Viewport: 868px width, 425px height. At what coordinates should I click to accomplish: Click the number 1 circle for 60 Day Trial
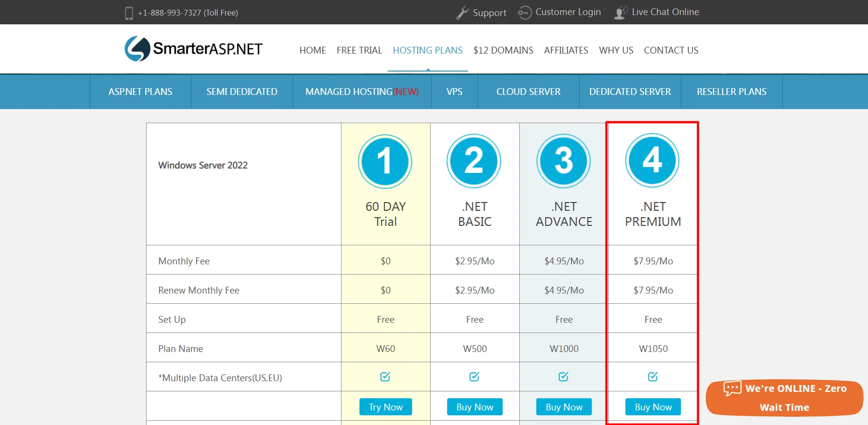pos(385,161)
